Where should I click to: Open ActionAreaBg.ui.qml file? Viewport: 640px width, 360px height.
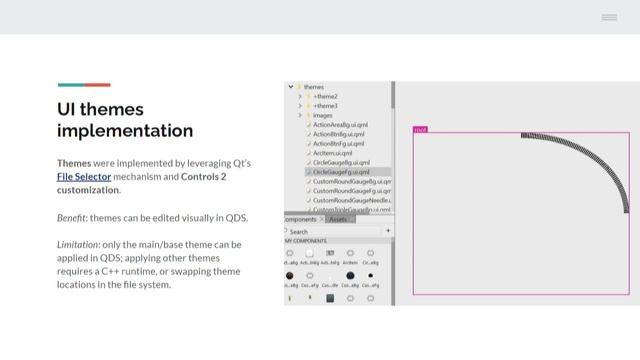(x=340, y=124)
